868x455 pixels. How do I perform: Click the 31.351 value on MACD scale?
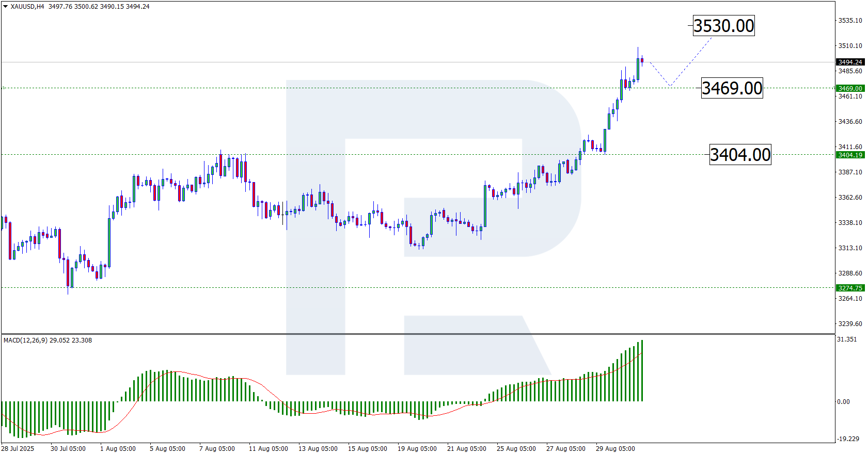point(847,339)
